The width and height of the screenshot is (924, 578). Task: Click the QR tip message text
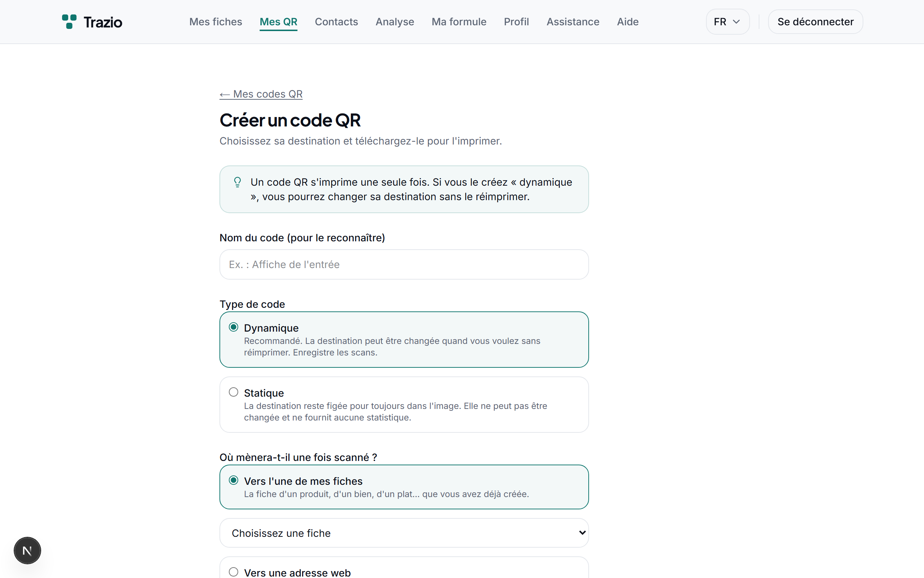pos(411,189)
